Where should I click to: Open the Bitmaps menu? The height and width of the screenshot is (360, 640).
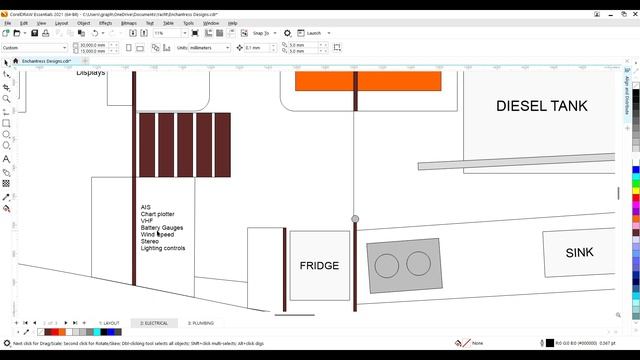129,23
